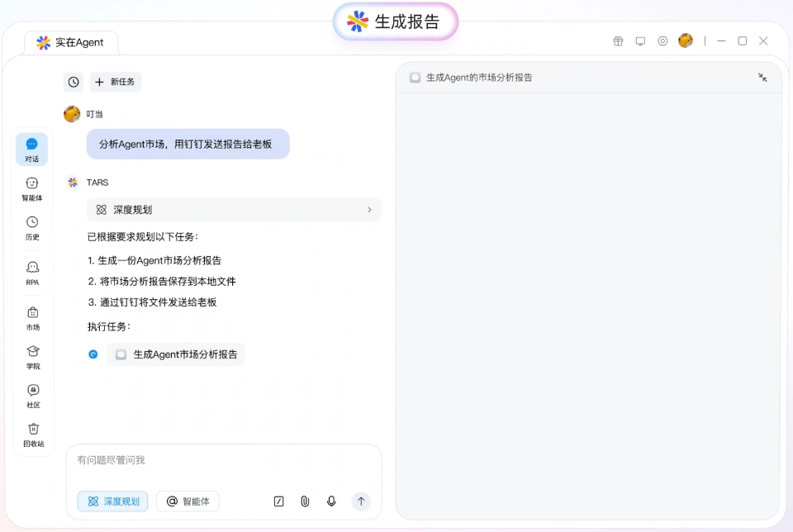The width and height of the screenshot is (793, 532).
Task: Expand the 深度规划 planning card chevron
Action: (x=370, y=209)
